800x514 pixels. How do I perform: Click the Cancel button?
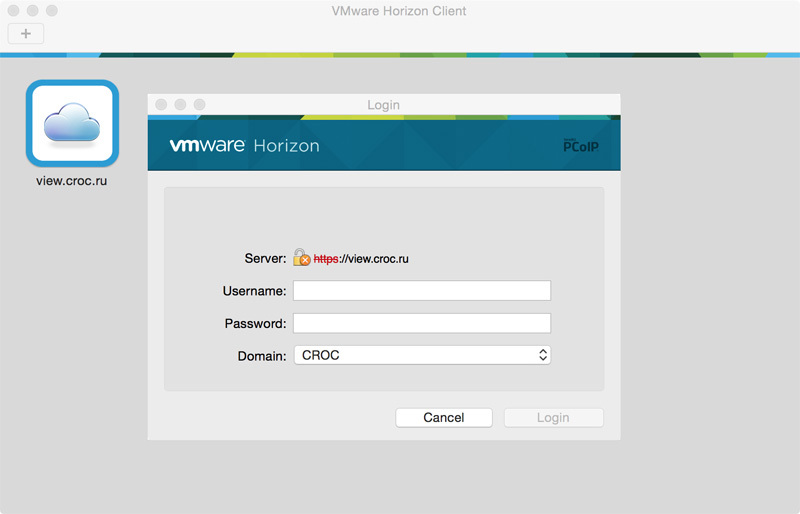pyautogui.click(x=444, y=418)
